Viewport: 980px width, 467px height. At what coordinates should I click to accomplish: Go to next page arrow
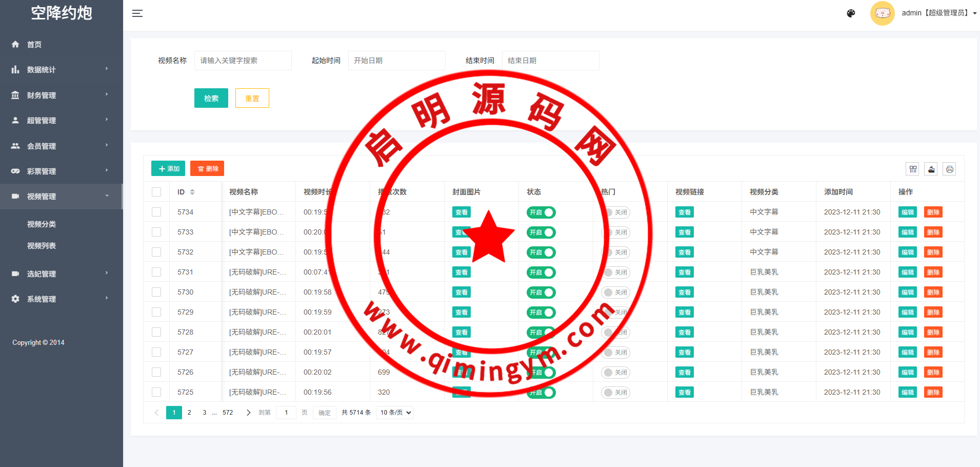pyautogui.click(x=249, y=413)
